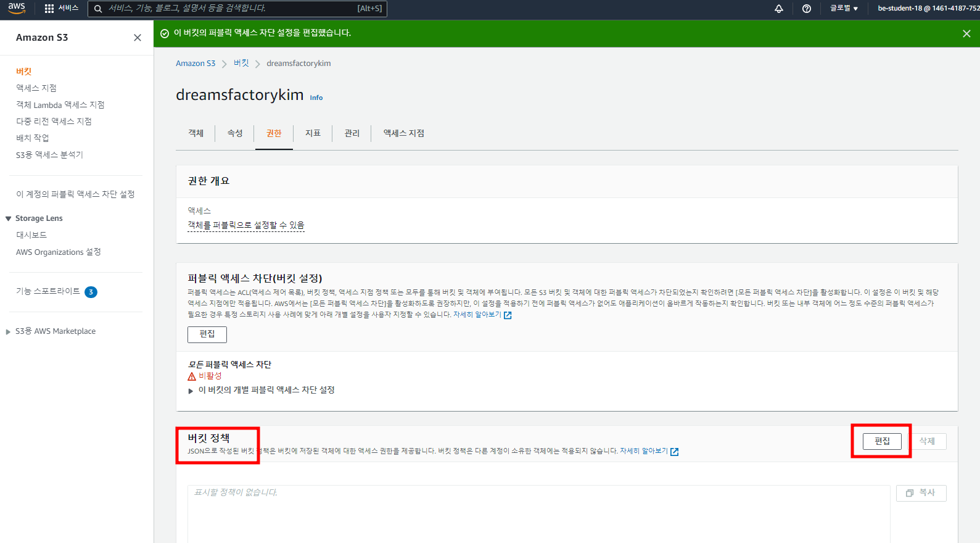Open the help question mark icon
This screenshot has width=980, height=543.
click(807, 9)
